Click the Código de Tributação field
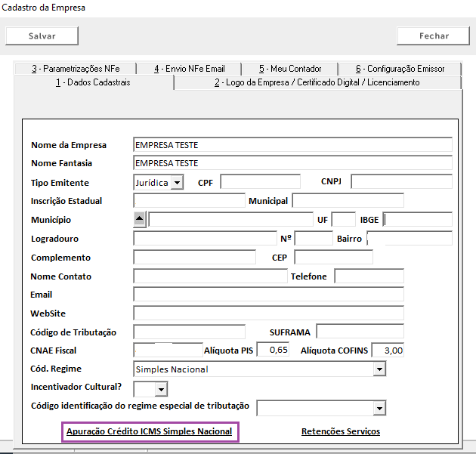Image resolution: width=476 pixels, height=454 pixels. coord(189,332)
